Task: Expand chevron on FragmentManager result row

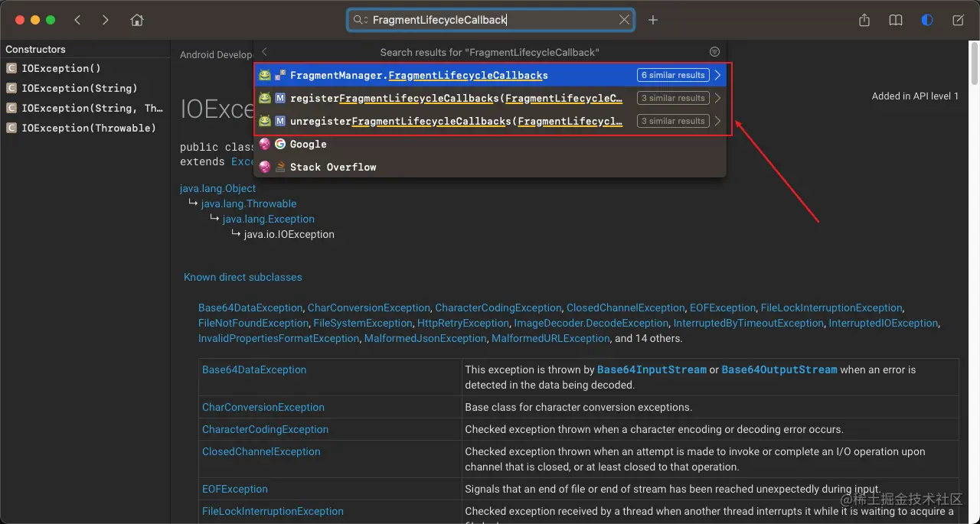Action: coord(718,75)
